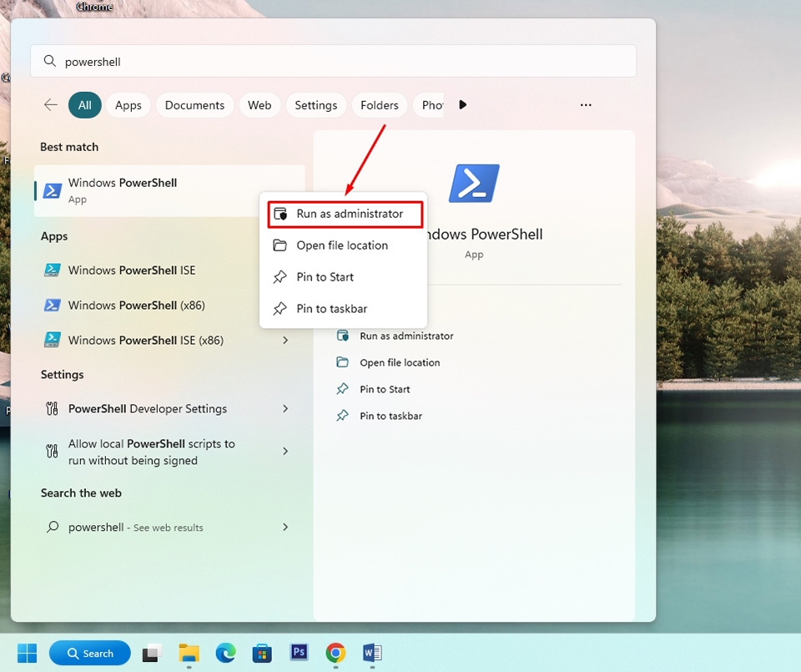Screen dimensions: 801x672
Task: Click the Windows PowerShell (x86) icon
Action: 52,305
